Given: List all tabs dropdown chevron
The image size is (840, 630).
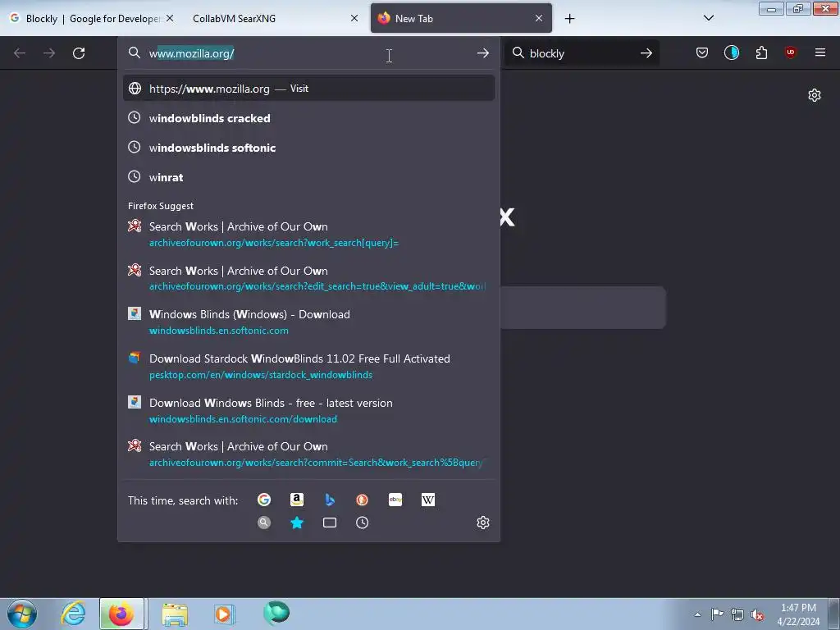Looking at the screenshot, I should pos(708,18).
